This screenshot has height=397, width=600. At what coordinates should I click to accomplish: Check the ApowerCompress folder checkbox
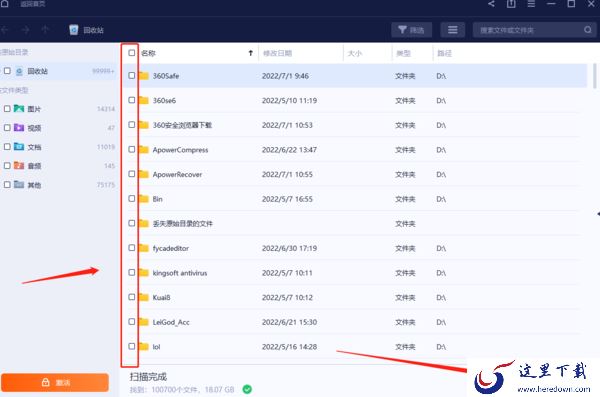[x=132, y=149]
